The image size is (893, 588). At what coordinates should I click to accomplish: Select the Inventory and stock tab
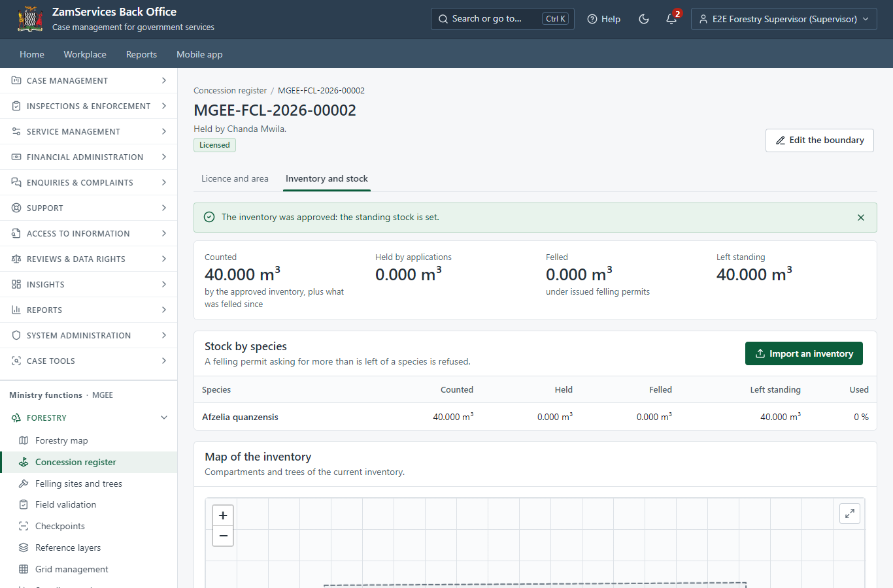click(327, 178)
